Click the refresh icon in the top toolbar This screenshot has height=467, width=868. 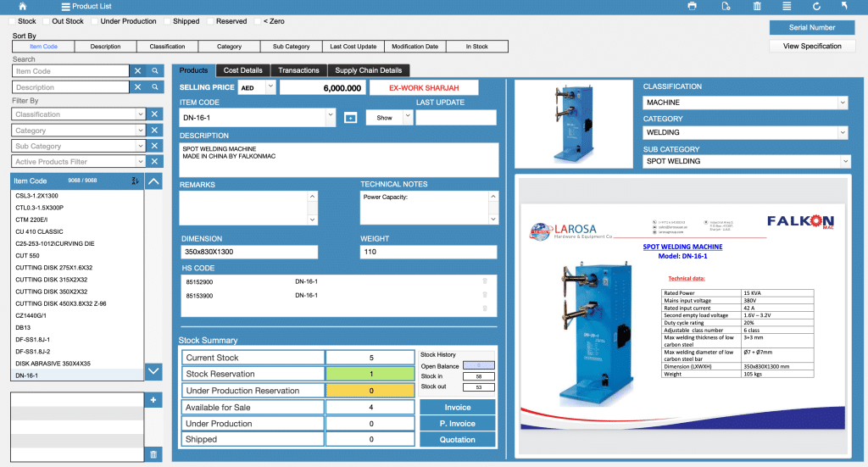[x=816, y=7]
